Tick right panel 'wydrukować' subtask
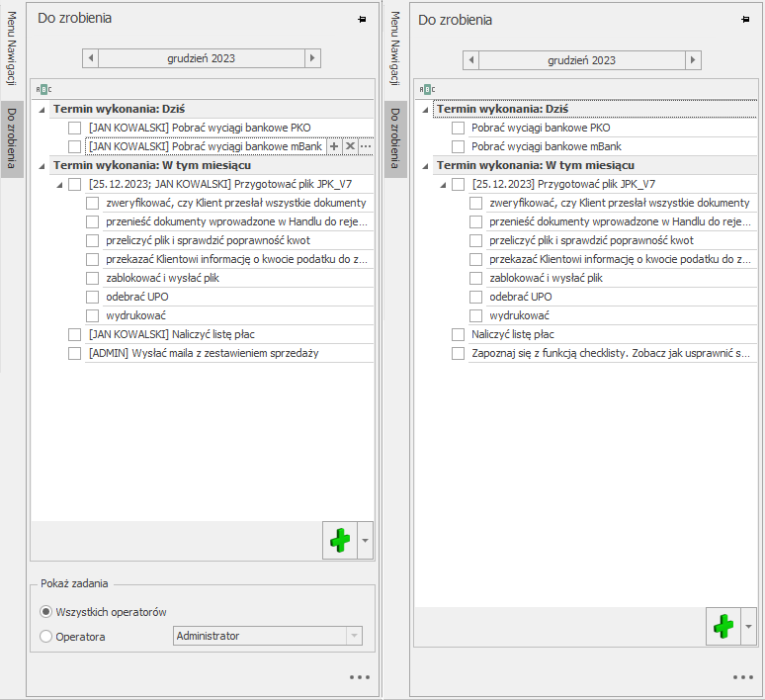Screen dimensions: 765x700 pos(475,315)
